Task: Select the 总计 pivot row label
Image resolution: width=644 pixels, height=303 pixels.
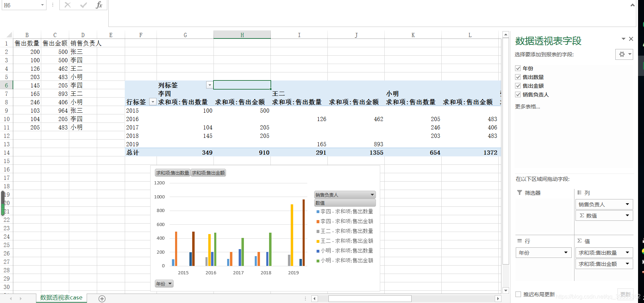Action: [132, 153]
